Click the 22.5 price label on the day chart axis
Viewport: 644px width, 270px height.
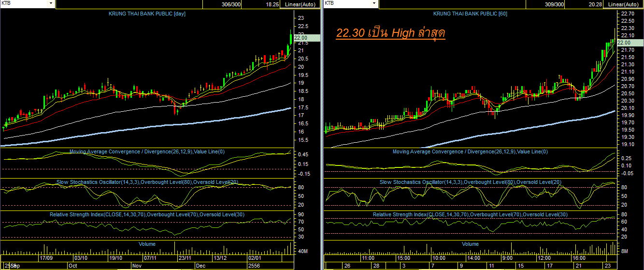[x=304, y=26]
